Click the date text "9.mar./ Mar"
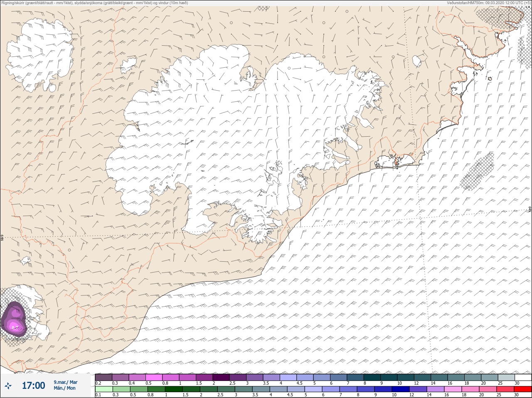 [x=65, y=382]
